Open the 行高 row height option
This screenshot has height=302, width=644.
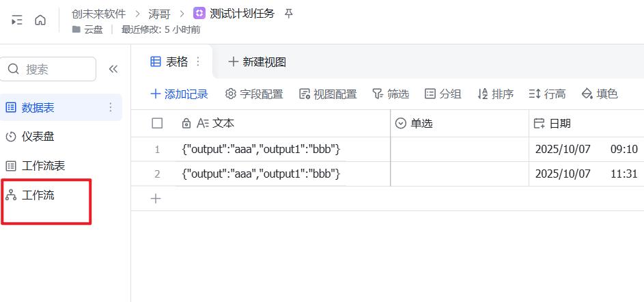coord(547,94)
